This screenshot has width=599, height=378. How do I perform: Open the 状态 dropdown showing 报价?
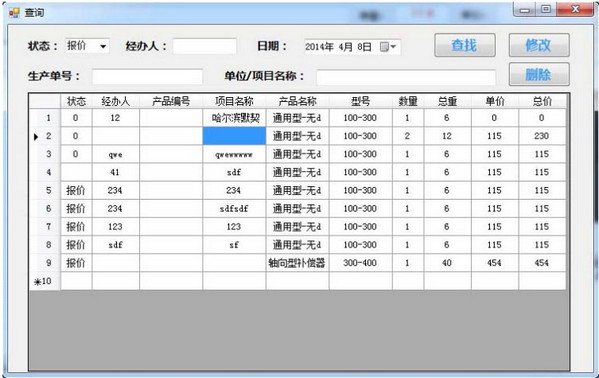pyautogui.click(x=87, y=46)
